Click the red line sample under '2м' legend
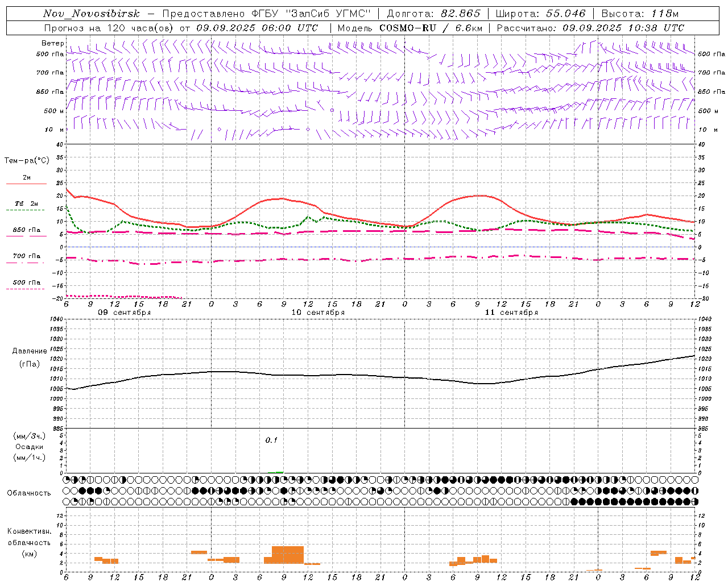The image size is (728, 582). 26,184
